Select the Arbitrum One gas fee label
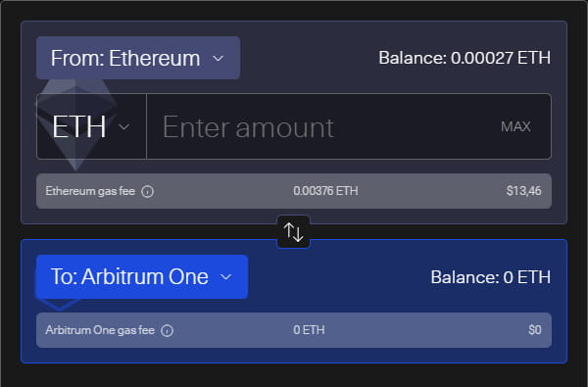Viewport: 588px width, 387px height. (x=100, y=330)
